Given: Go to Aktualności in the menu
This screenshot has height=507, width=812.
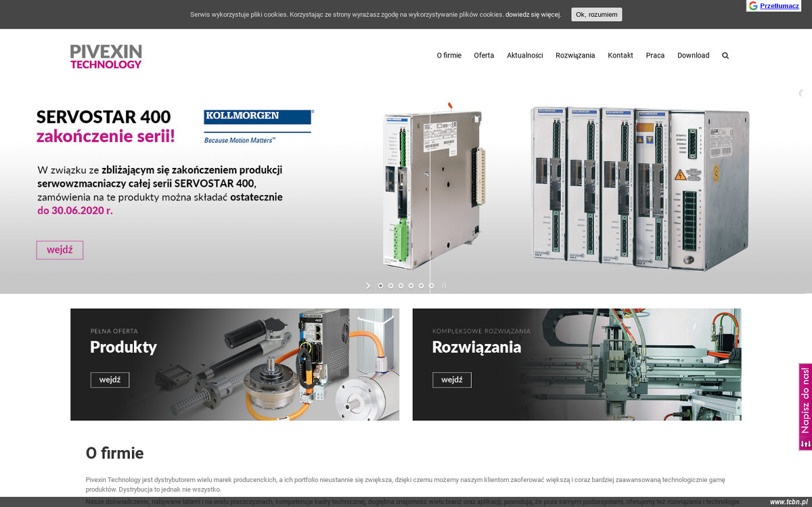Looking at the screenshot, I should pyautogui.click(x=525, y=56).
